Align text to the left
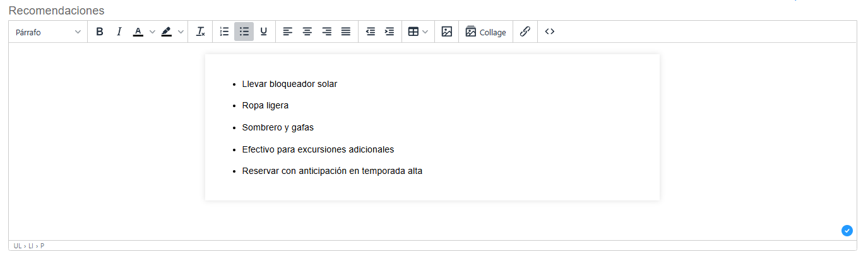The width and height of the screenshot is (868, 259). click(287, 32)
